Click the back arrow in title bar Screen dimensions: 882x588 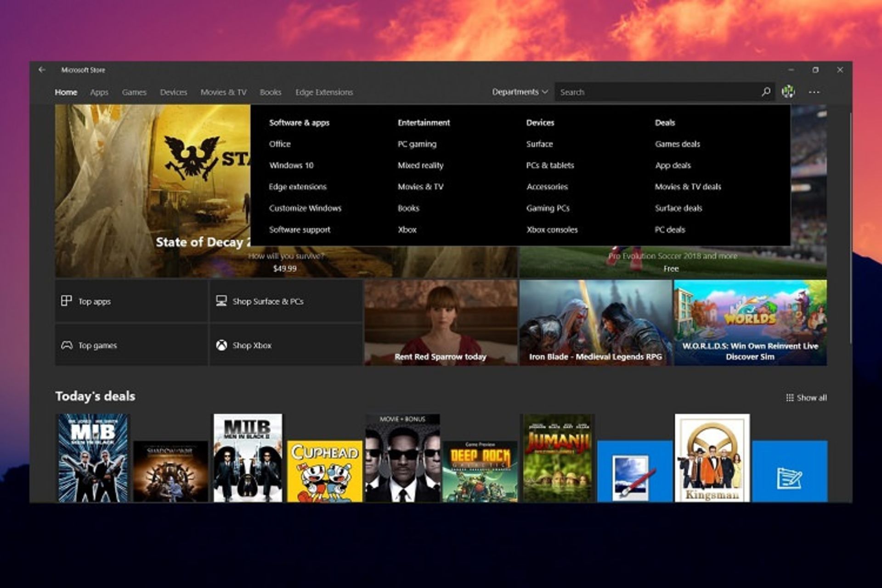pyautogui.click(x=42, y=70)
